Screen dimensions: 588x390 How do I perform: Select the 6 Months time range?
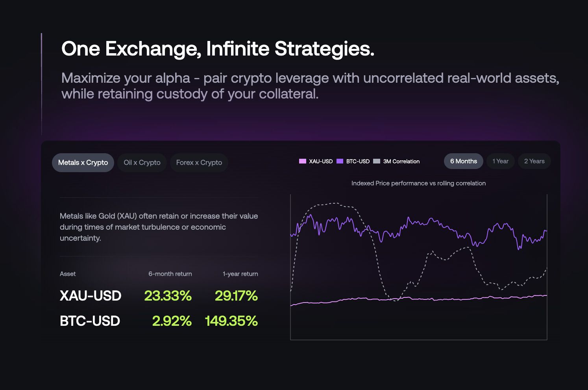click(x=463, y=161)
